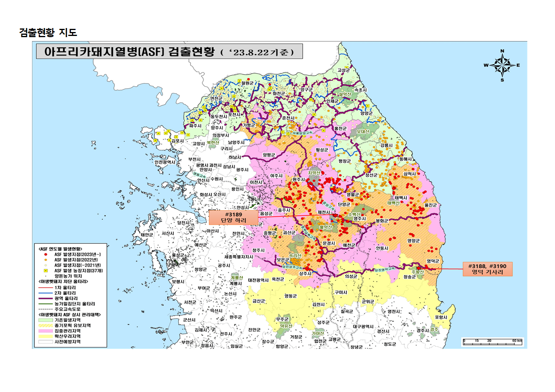Select the #3188, #3190 영덕 기사리 callout
This screenshot has width=555, height=392.
click(487, 269)
